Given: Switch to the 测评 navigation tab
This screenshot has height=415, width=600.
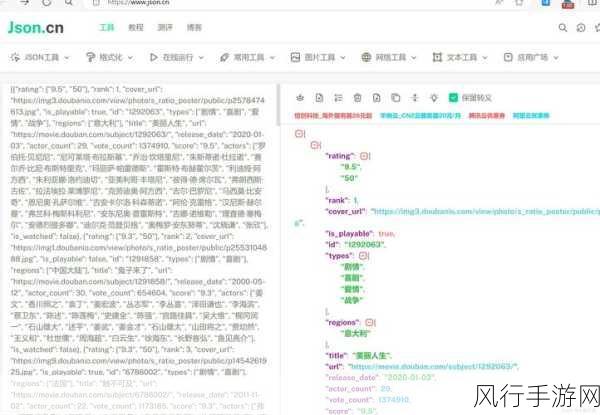Looking at the screenshot, I should (x=165, y=28).
